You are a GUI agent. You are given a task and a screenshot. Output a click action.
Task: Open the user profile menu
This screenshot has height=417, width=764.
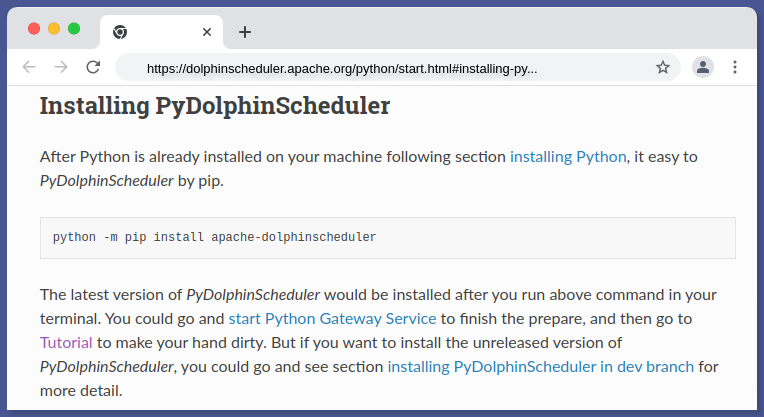(703, 67)
